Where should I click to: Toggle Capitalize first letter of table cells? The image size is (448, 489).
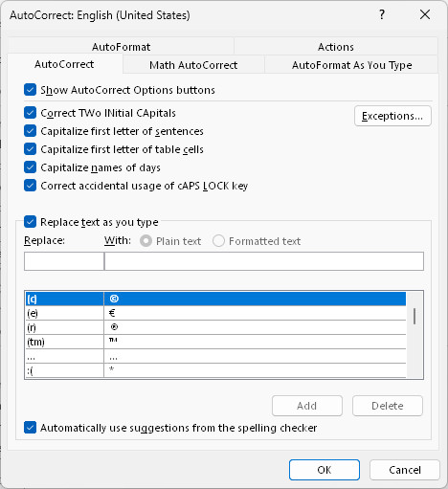click(x=30, y=149)
